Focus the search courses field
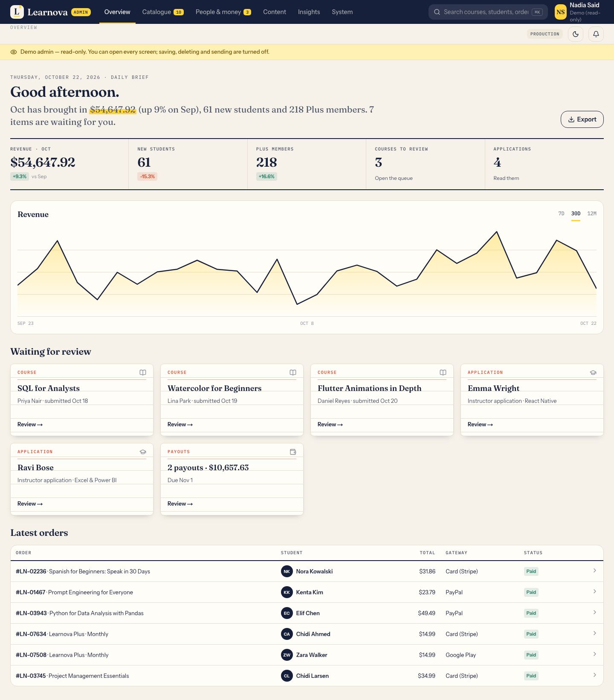The image size is (614, 700). pyautogui.click(x=488, y=12)
